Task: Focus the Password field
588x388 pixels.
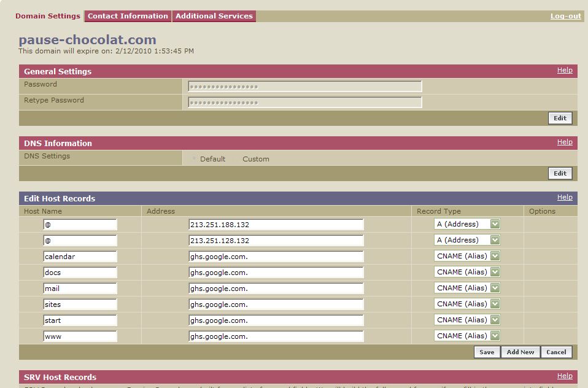Action: click(305, 87)
